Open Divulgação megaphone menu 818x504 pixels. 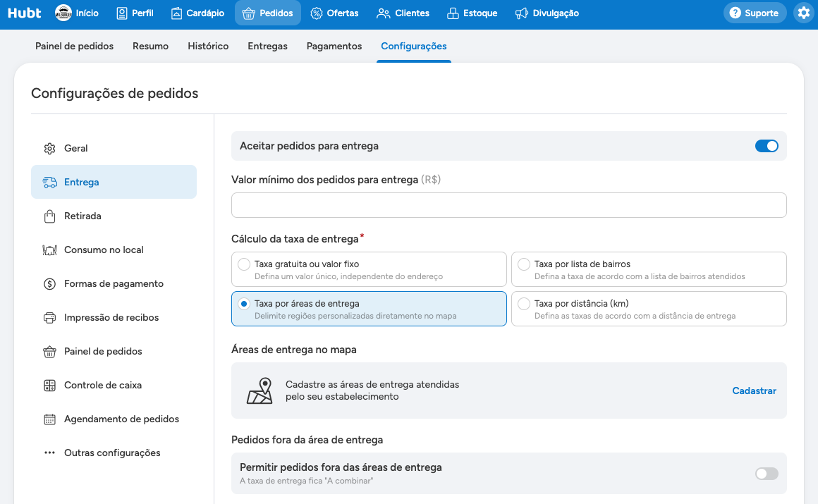[x=547, y=13]
